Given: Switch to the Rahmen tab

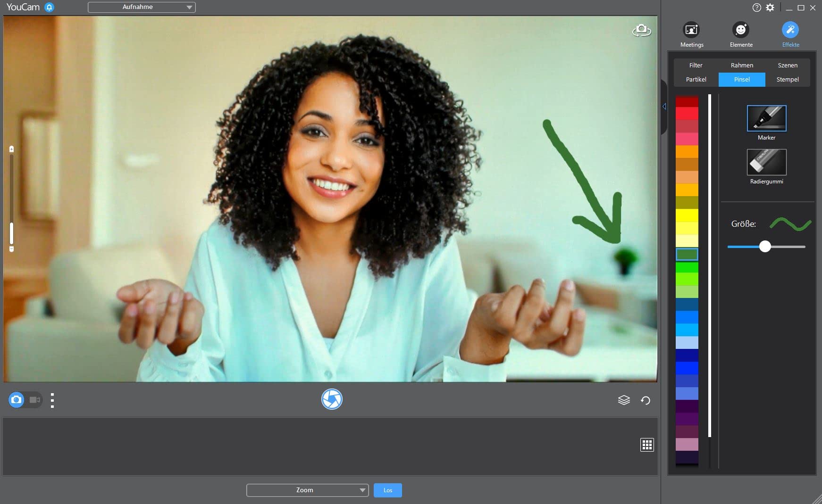Looking at the screenshot, I should point(742,66).
